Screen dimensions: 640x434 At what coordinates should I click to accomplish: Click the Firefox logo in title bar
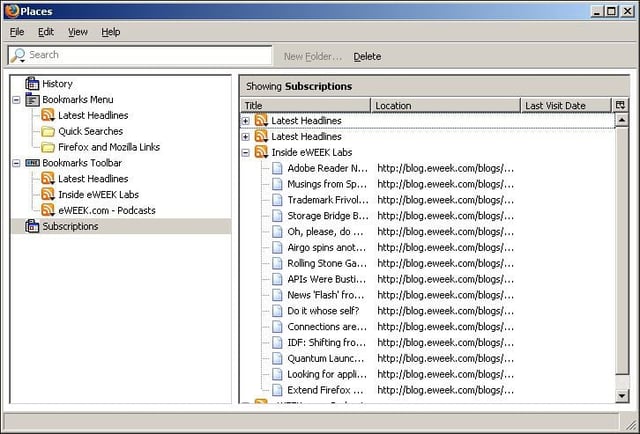(12, 11)
